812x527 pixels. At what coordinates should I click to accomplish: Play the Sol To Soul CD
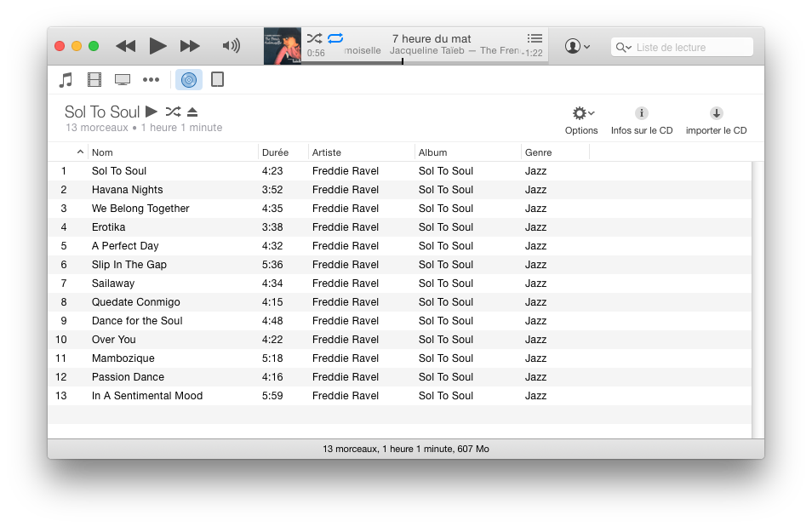point(152,112)
